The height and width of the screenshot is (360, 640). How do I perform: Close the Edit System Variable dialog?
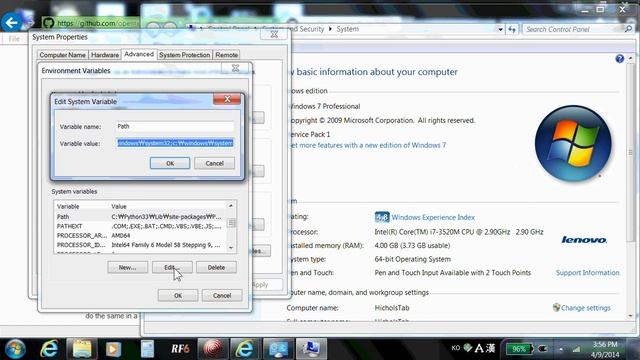(x=227, y=99)
